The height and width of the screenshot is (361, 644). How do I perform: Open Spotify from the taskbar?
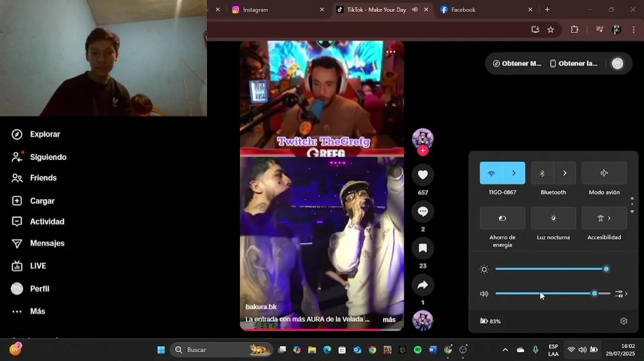pyautogui.click(x=417, y=350)
